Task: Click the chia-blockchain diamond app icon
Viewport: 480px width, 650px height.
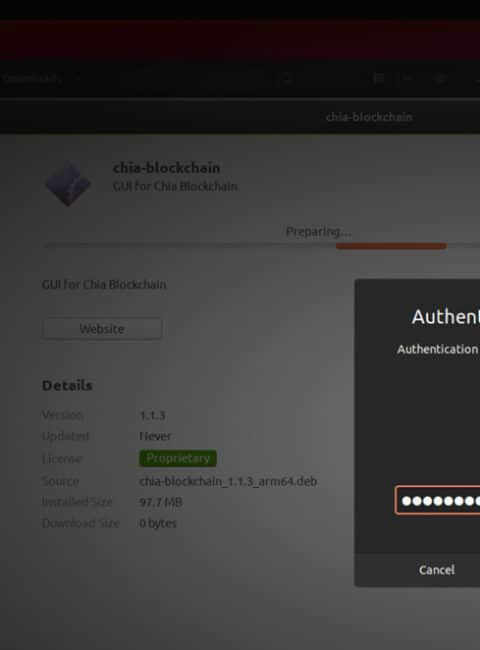Action: (x=68, y=184)
